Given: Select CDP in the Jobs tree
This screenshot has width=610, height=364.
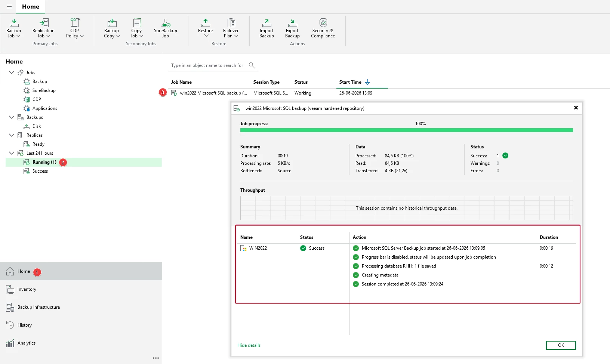Looking at the screenshot, I should coord(37,99).
